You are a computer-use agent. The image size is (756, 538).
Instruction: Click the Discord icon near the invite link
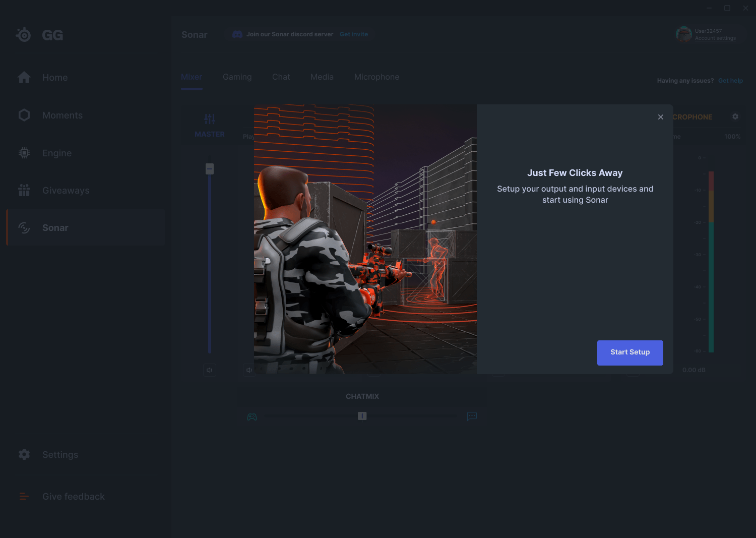[x=237, y=34]
